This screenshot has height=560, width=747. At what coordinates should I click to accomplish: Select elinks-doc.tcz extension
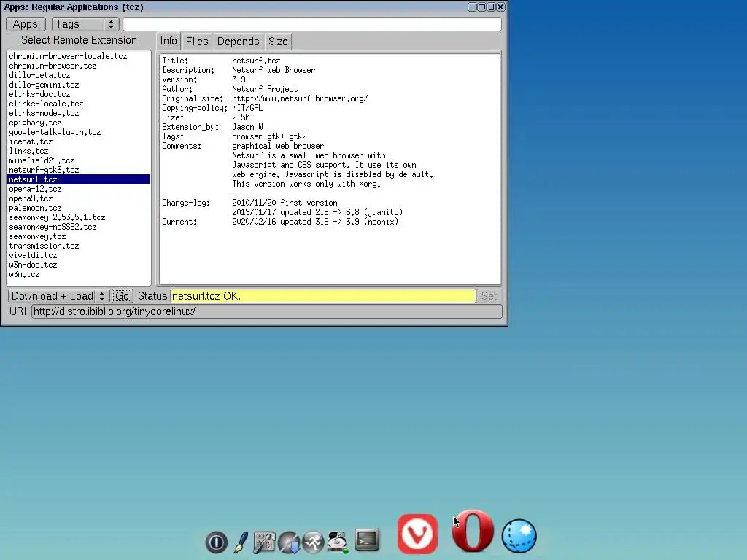click(79, 94)
